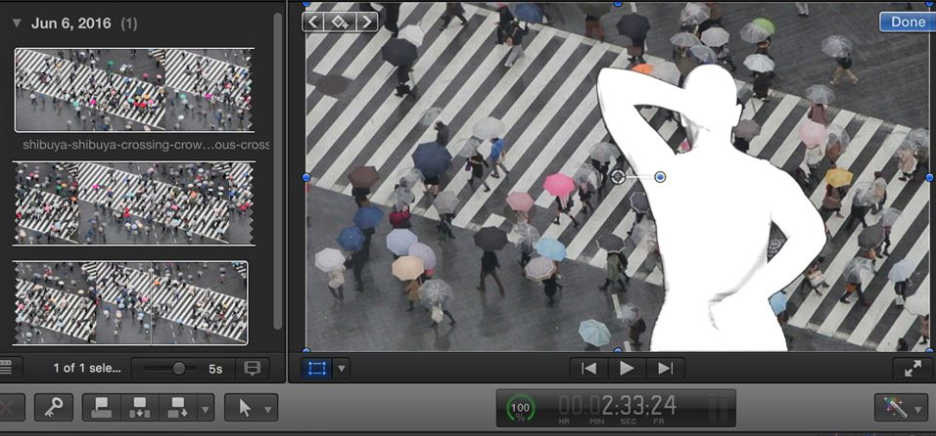This screenshot has height=436, width=936.
Task: Connect selected clip to primary storyline
Action: click(x=101, y=407)
